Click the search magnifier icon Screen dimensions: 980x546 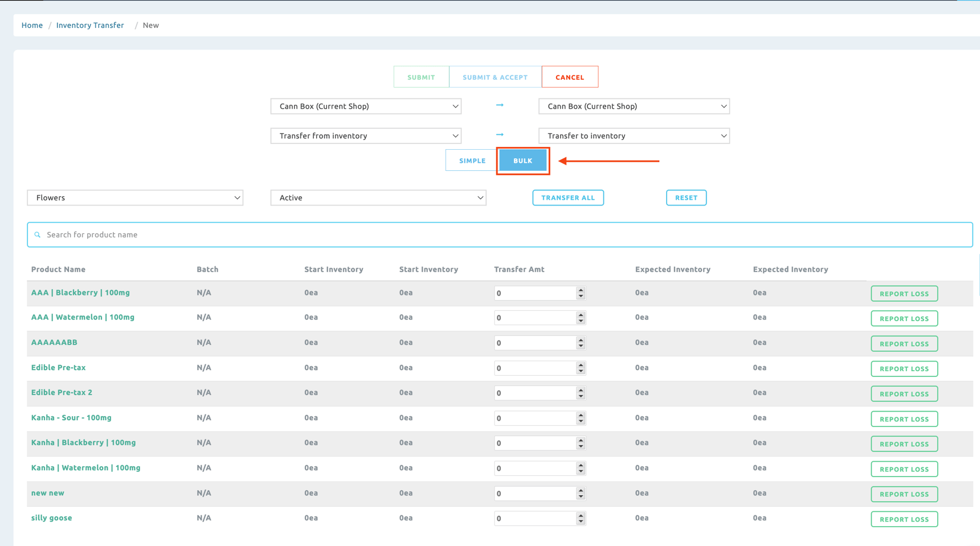(x=38, y=235)
